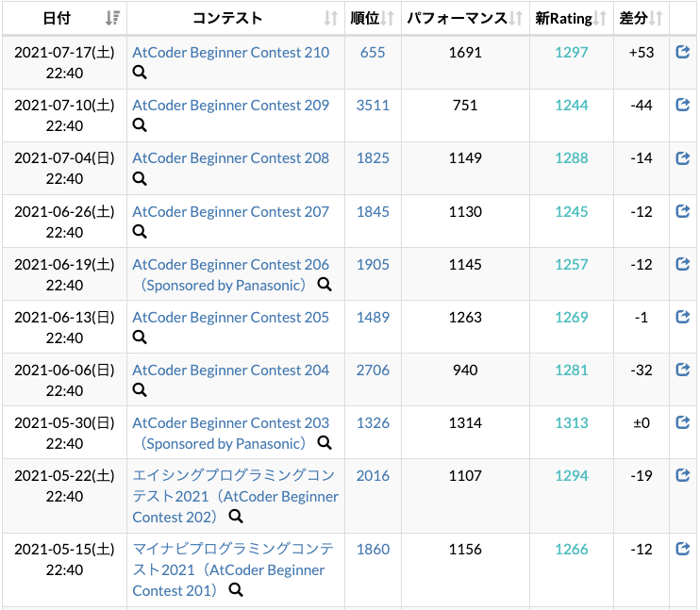
Task: Open search icon for Beginner Contest 202
Action: click(x=236, y=517)
